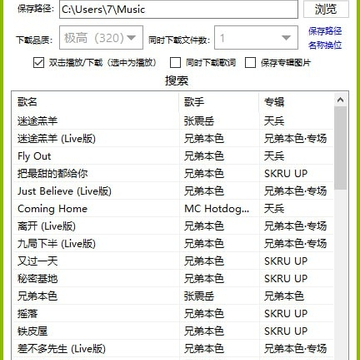Select song 秘密基地
The image size is (360, 360).
tap(38, 279)
